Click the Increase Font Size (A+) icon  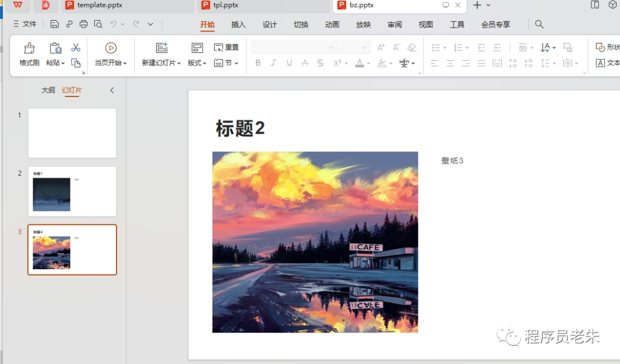coord(381,48)
